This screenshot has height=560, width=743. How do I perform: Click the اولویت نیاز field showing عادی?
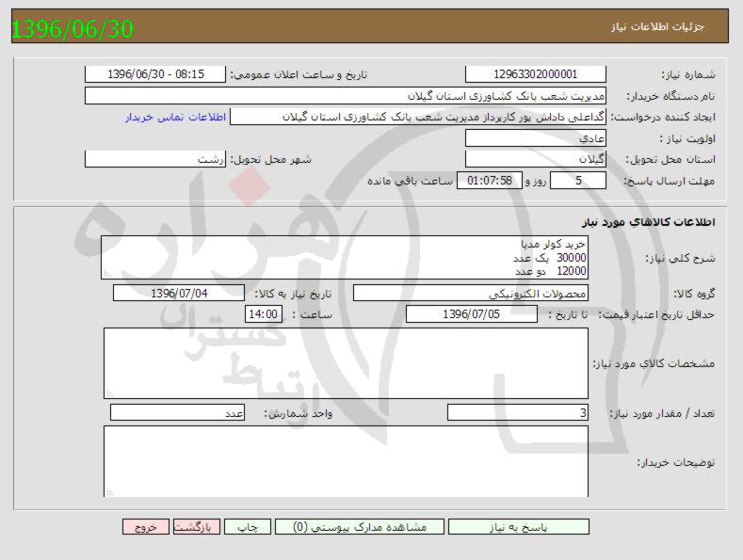[535, 138]
